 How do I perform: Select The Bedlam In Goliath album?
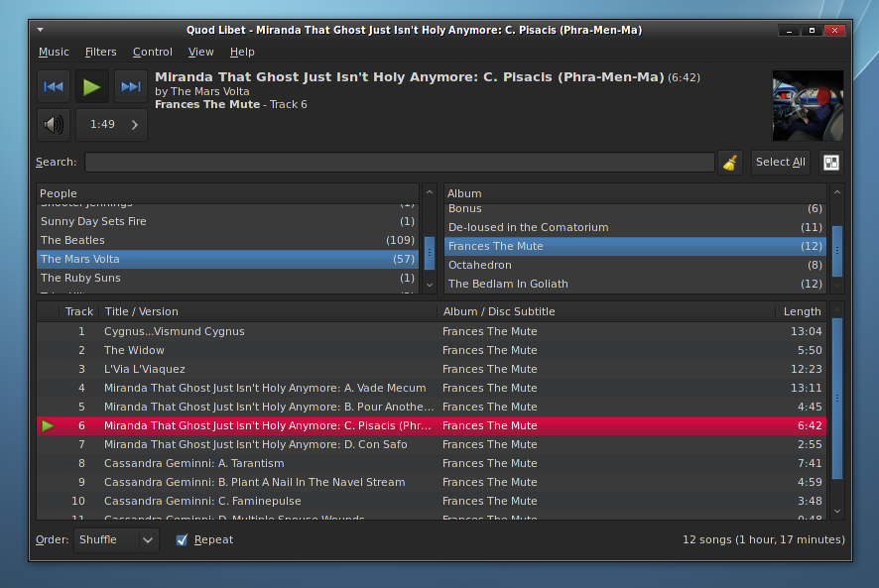(635, 285)
